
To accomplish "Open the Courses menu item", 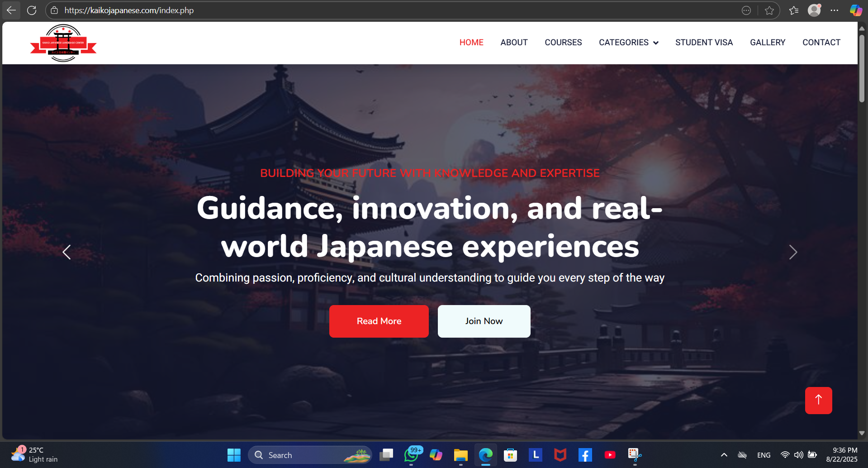I will pos(563,43).
